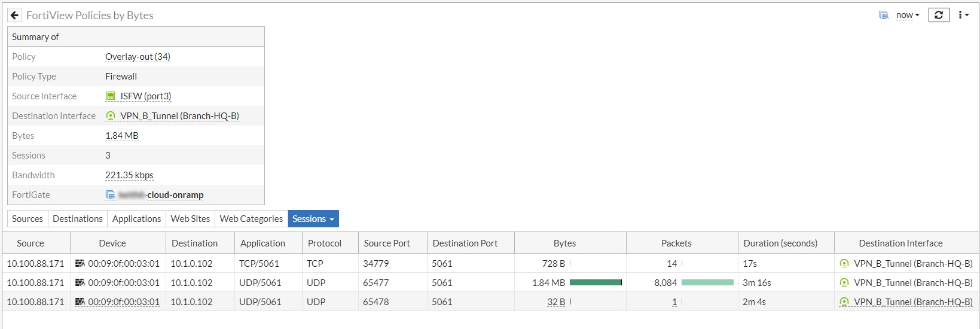
Task: Switch to the Sources tab
Action: pyautogui.click(x=28, y=219)
